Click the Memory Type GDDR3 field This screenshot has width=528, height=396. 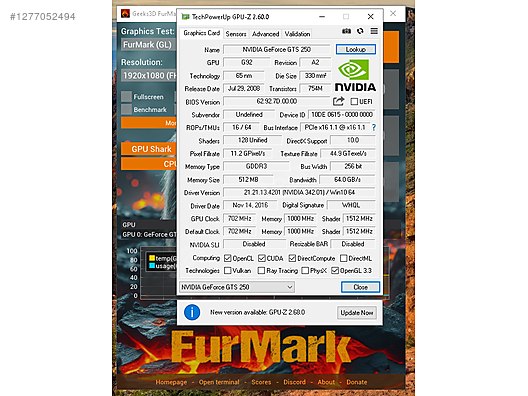tap(256, 166)
